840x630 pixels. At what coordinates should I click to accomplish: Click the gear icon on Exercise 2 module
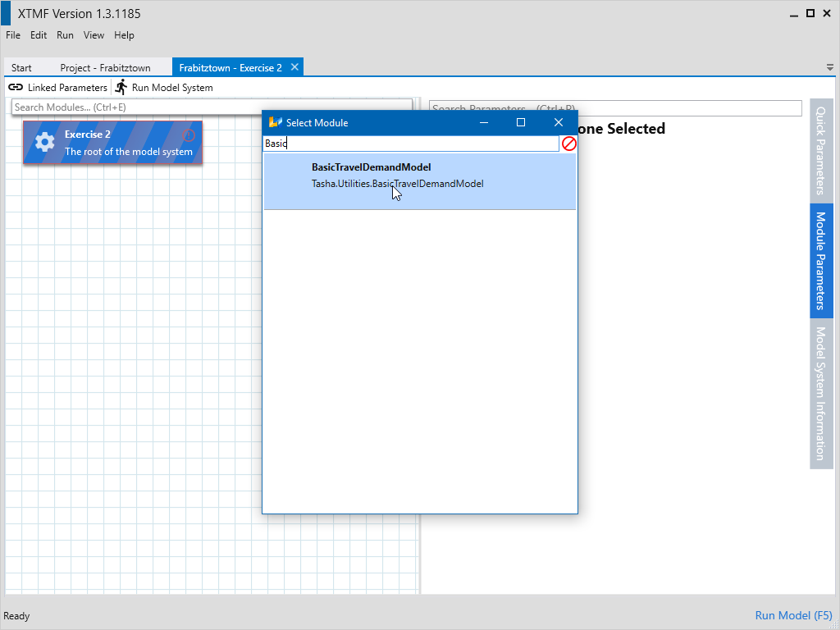pyautogui.click(x=44, y=143)
